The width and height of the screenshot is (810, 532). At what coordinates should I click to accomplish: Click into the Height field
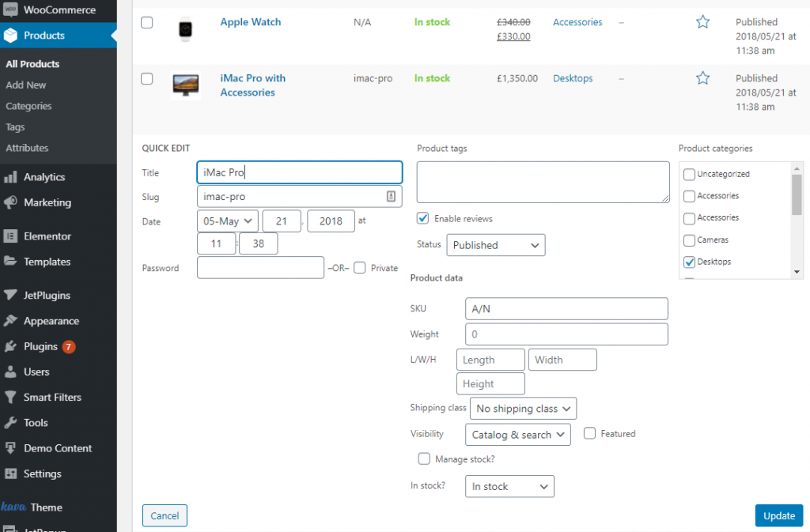[x=490, y=384]
